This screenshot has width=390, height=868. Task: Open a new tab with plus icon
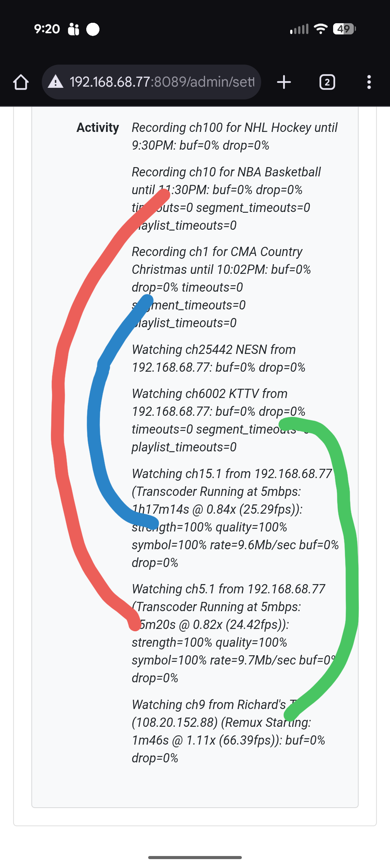click(x=284, y=82)
